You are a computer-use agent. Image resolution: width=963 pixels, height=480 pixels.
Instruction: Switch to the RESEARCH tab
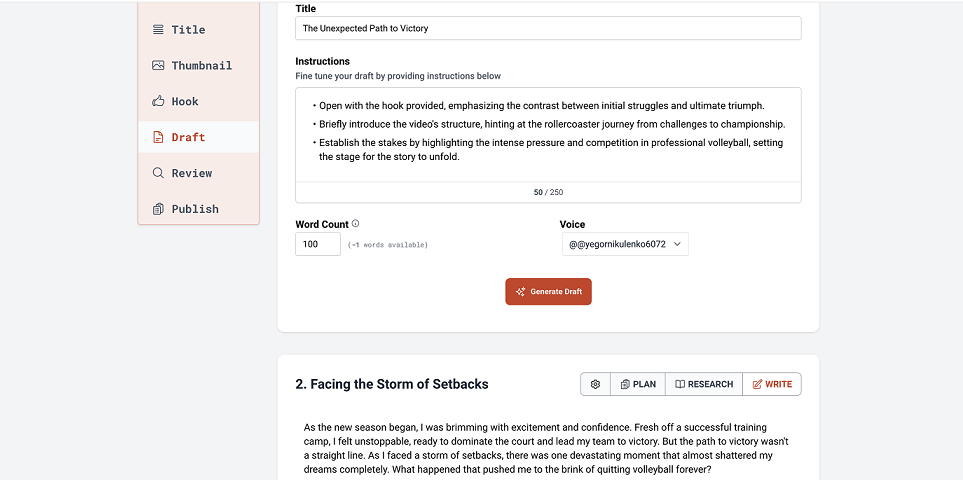tap(704, 384)
